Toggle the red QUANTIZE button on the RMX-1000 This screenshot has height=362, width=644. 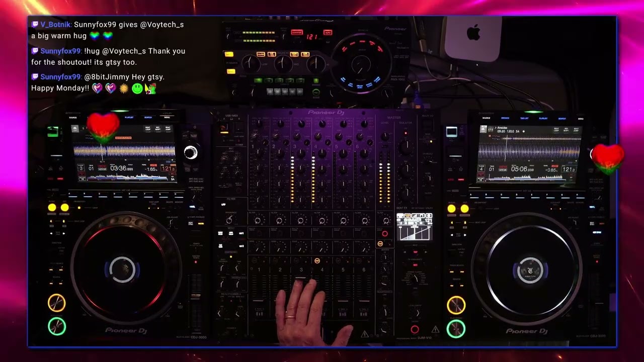point(296,33)
